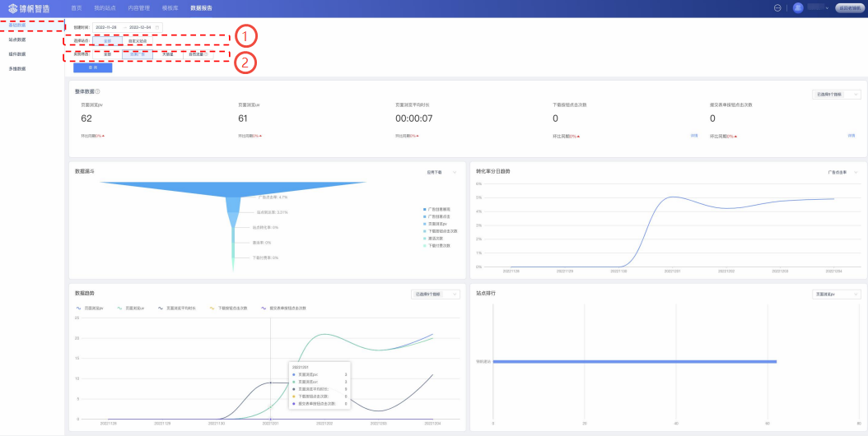The image size is (868, 436).
Task: Toggle 提交表单按钮点击次数 series in trend legend
Action: (x=282, y=308)
